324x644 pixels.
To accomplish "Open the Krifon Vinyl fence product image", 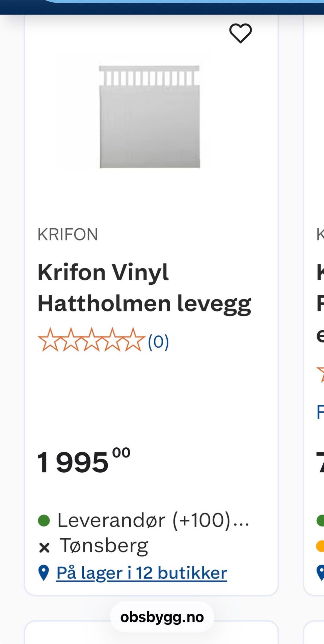I will (150, 117).
